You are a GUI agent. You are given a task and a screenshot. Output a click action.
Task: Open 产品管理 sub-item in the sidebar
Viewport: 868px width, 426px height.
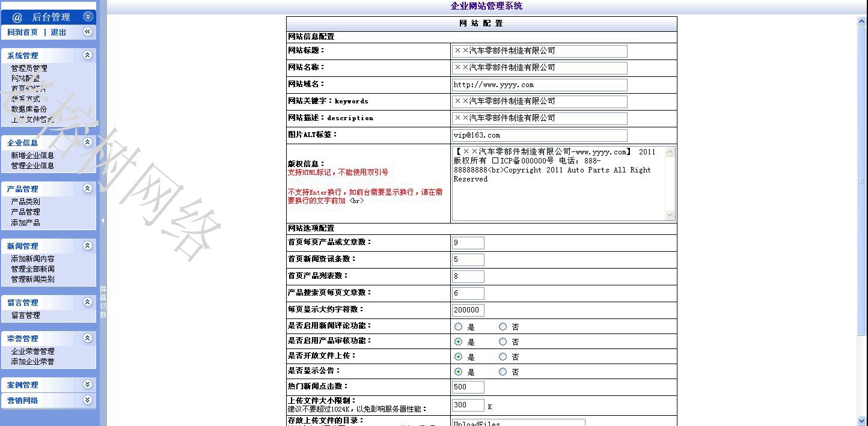point(25,212)
